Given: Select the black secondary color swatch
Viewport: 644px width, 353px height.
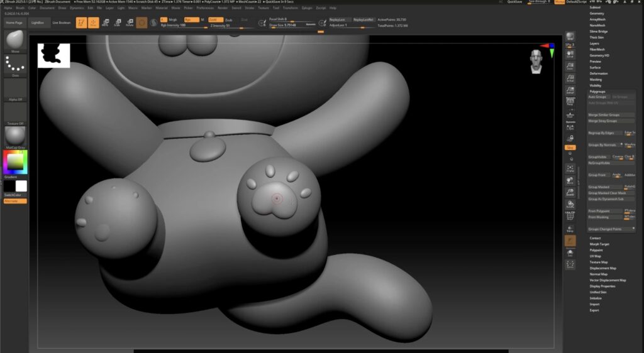Looking at the screenshot, I should click(9, 186).
